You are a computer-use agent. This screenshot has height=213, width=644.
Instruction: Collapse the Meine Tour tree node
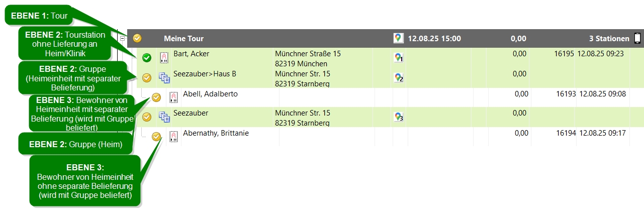tap(122, 38)
